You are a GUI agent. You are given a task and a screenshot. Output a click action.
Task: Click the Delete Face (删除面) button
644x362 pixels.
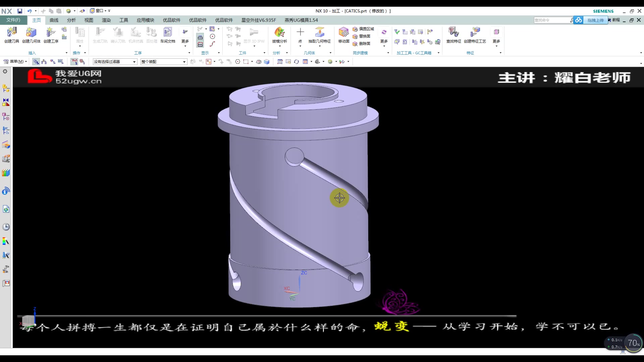point(362,44)
